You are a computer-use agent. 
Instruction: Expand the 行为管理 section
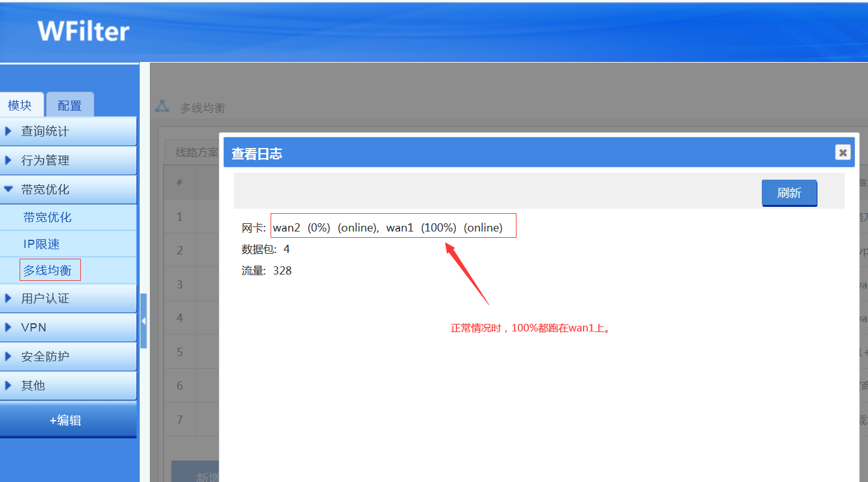coord(68,161)
